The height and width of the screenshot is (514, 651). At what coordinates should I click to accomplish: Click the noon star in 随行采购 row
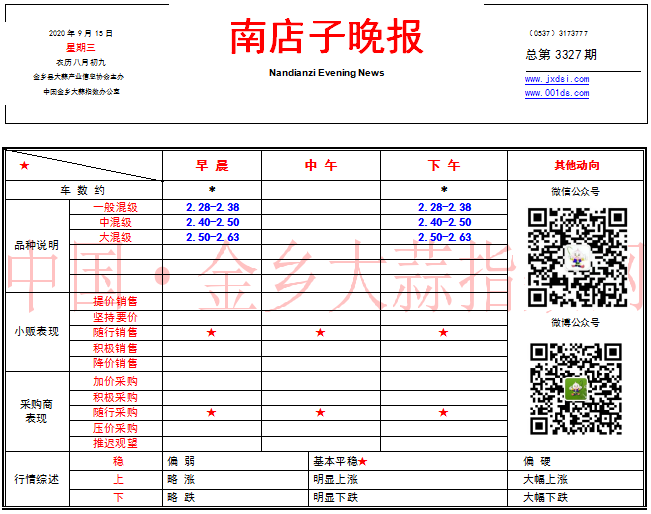320,413
